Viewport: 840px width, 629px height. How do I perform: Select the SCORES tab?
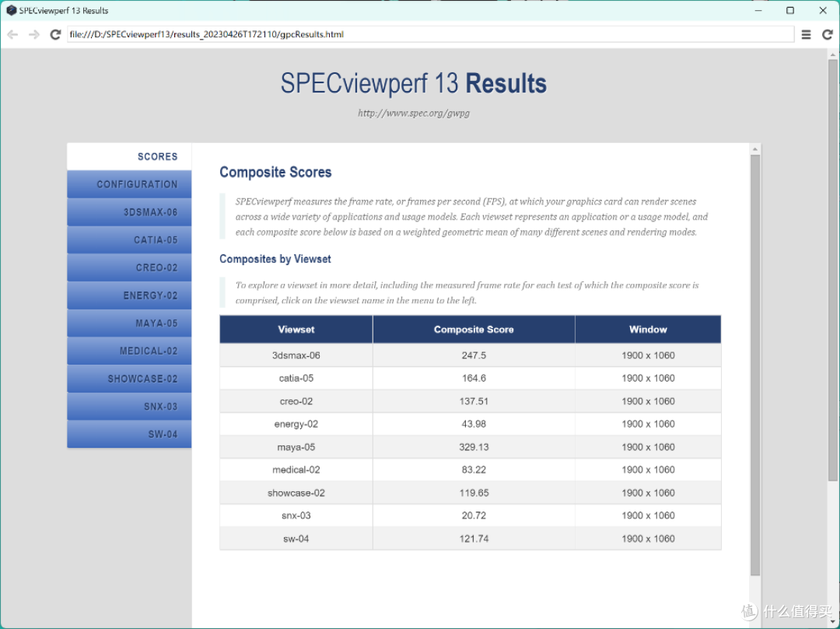129,156
